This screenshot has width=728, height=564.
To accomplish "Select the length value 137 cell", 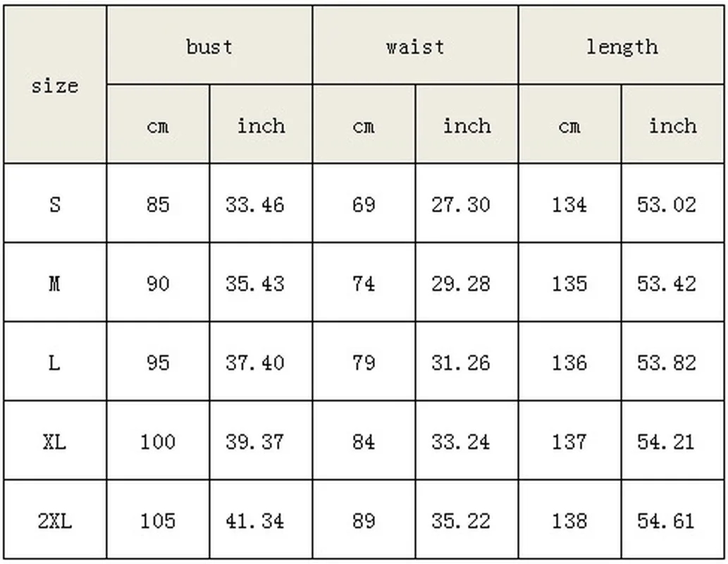I will point(569,442).
